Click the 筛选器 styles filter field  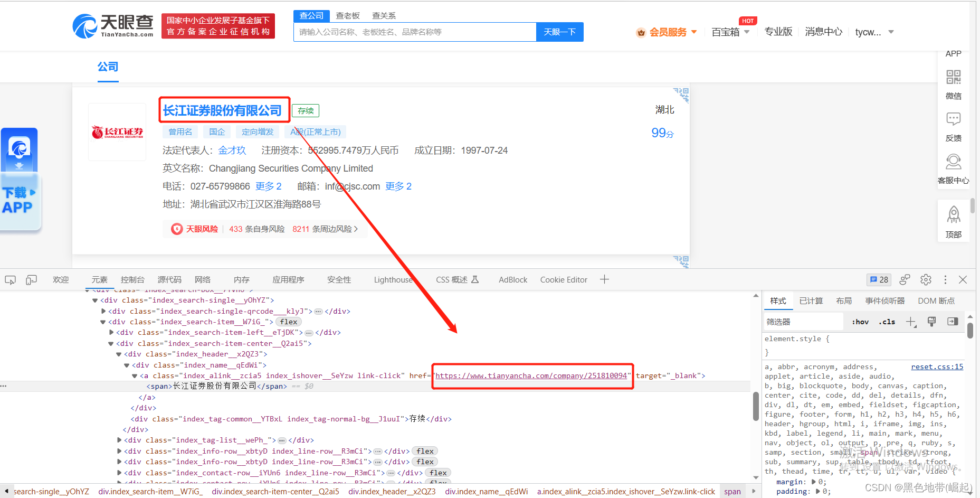pos(803,322)
